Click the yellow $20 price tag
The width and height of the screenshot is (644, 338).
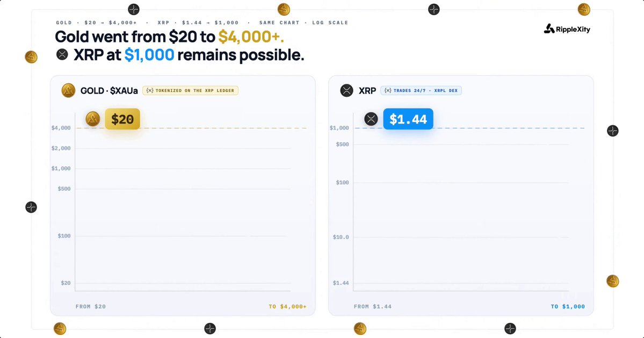point(122,119)
